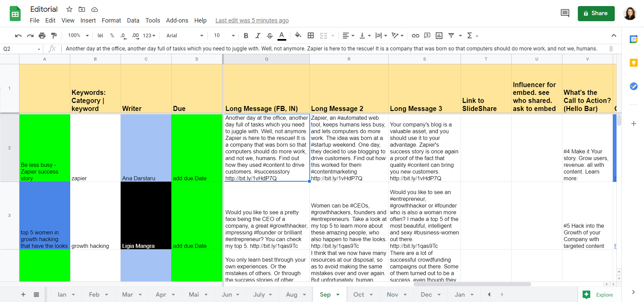The width and height of the screenshot is (644, 302).
Task: Click the Share button
Action: coord(596,13)
